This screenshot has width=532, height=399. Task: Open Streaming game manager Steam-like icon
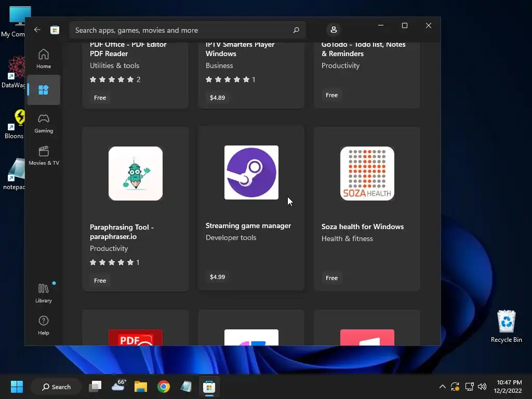[251, 172]
